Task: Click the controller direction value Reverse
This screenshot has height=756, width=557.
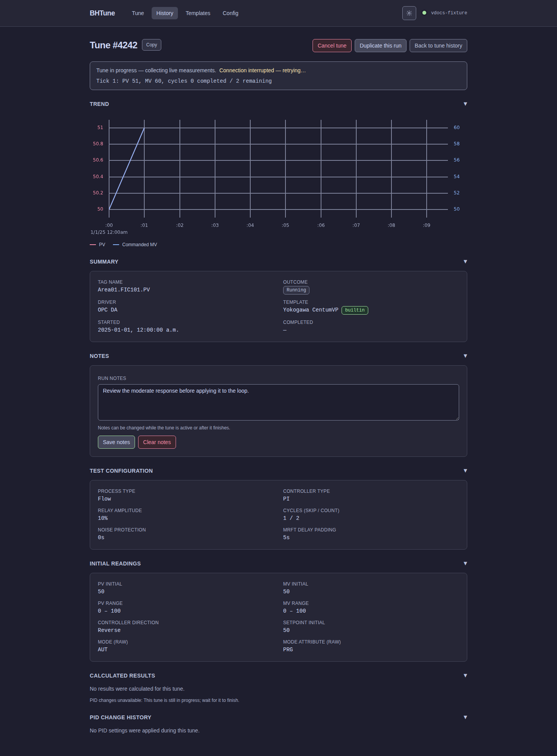Action: point(109,630)
